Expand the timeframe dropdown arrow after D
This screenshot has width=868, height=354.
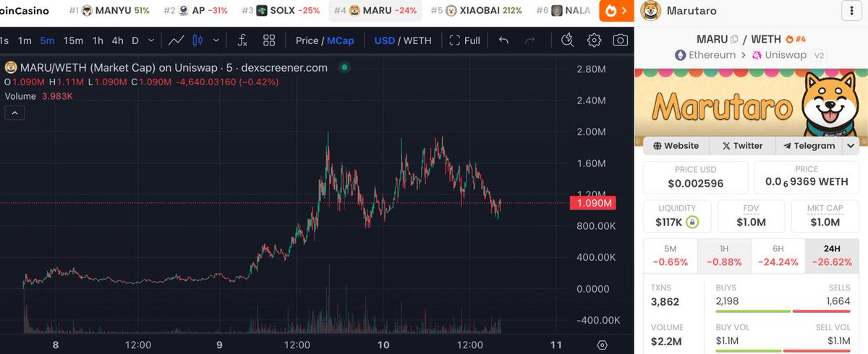150,40
